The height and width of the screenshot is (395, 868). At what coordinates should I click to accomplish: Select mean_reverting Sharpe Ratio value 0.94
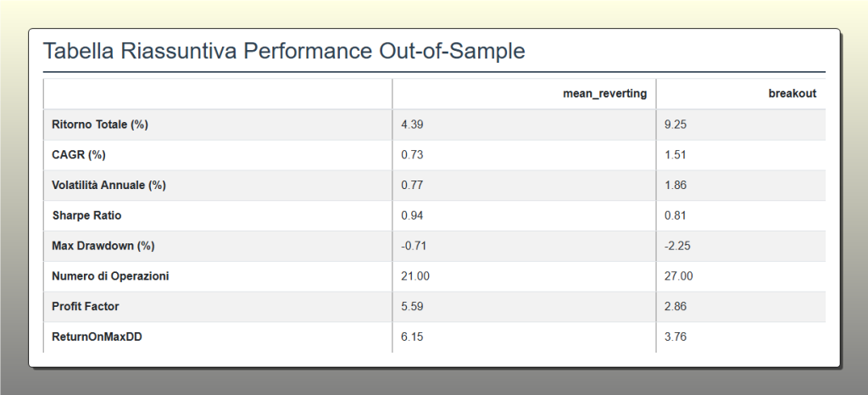pos(412,215)
